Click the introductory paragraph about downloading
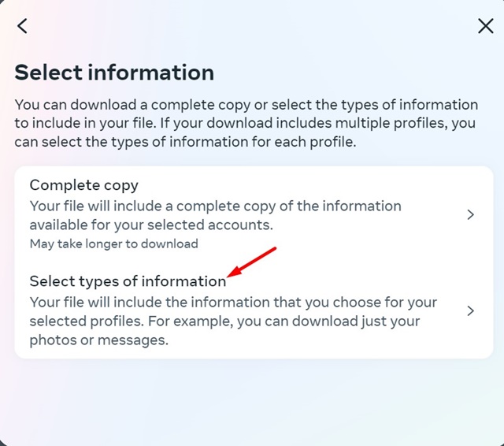 pos(246,123)
